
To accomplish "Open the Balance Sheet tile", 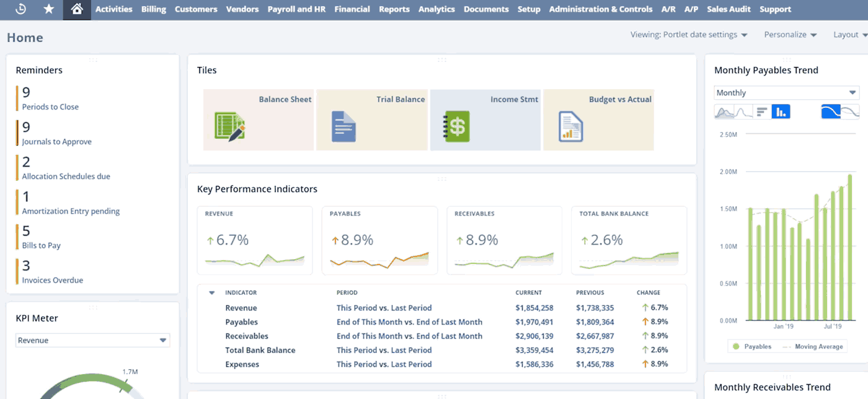I will [x=258, y=120].
